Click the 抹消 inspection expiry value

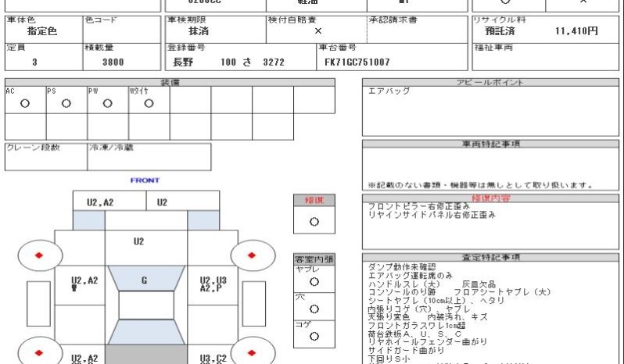[199, 31]
